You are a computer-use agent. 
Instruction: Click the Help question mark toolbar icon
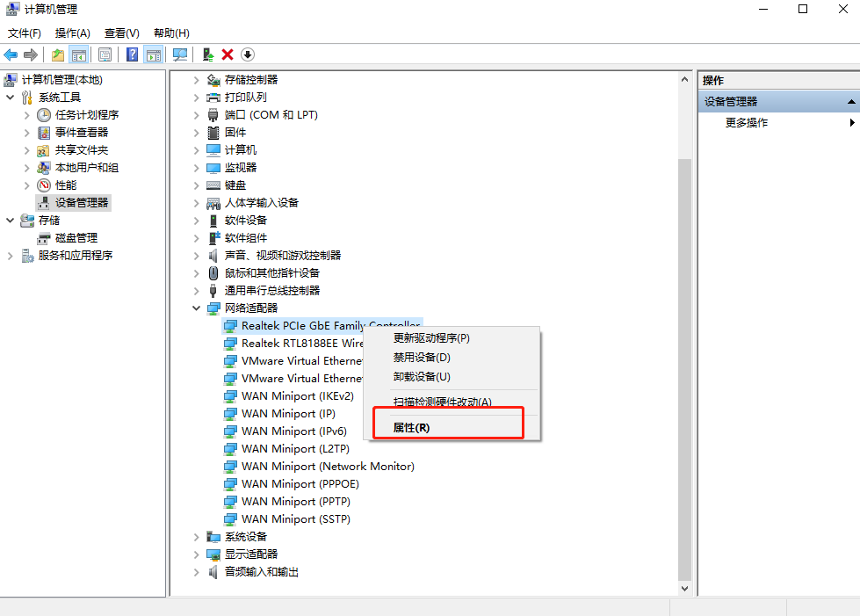coord(132,54)
